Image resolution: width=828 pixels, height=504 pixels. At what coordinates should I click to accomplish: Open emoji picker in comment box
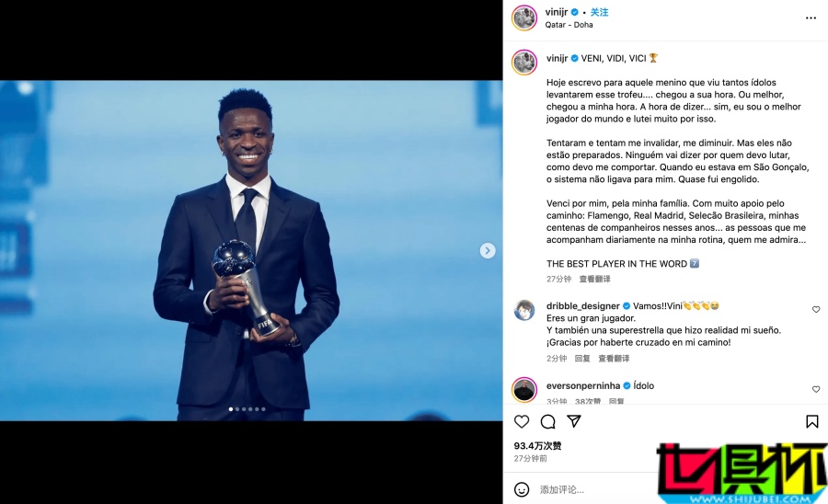pyautogui.click(x=522, y=489)
